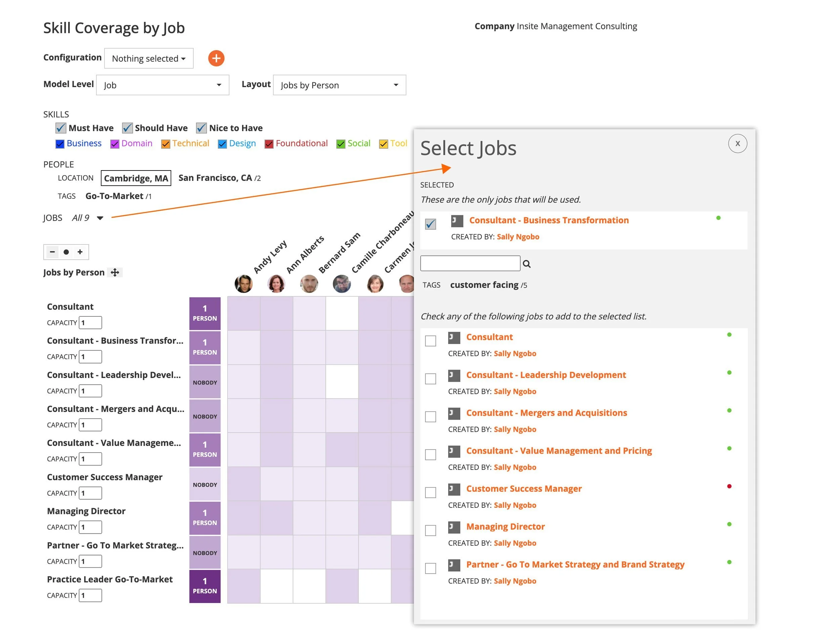Screen dimensions: 840x644
Task: Click Ann Alberts' avatar photo
Action: (x=276, y=284)
